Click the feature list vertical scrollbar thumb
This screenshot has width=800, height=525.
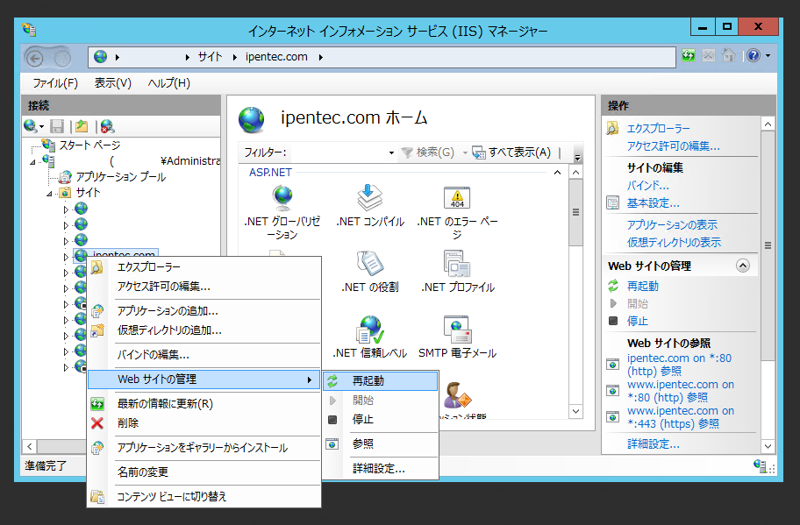pos(576,212)
